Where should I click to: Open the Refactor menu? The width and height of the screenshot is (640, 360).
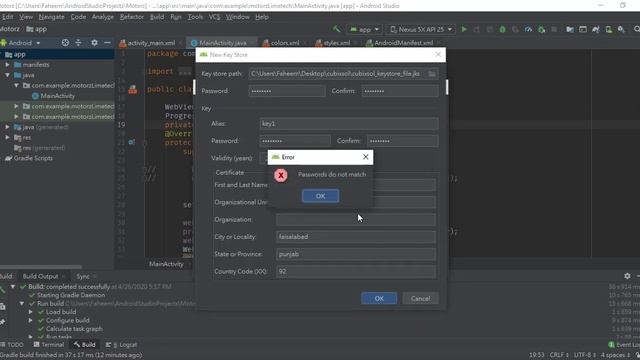pos(132,17)
